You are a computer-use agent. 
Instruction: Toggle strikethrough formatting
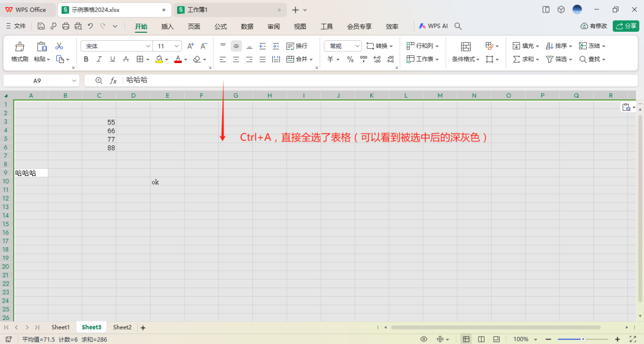126,59
